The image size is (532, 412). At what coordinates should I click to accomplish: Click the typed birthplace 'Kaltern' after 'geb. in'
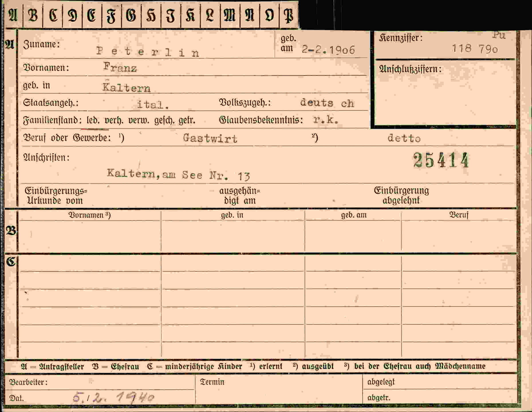click(x=126, y=87)
